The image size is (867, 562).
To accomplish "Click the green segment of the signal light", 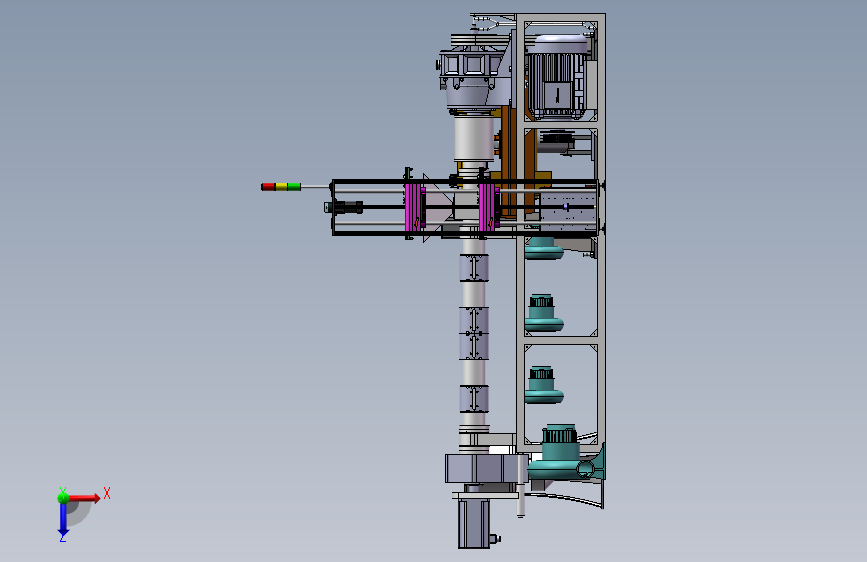I will (294, 187).
